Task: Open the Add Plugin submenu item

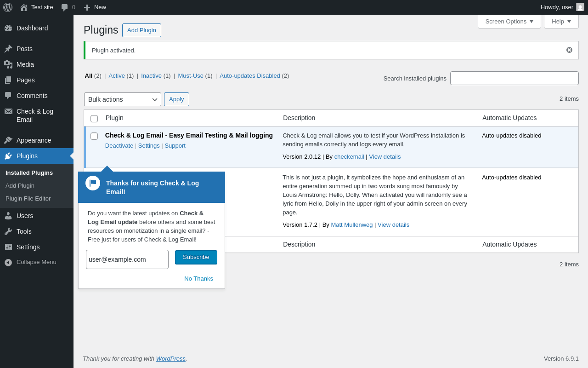Action: click(x=20, y=186)
